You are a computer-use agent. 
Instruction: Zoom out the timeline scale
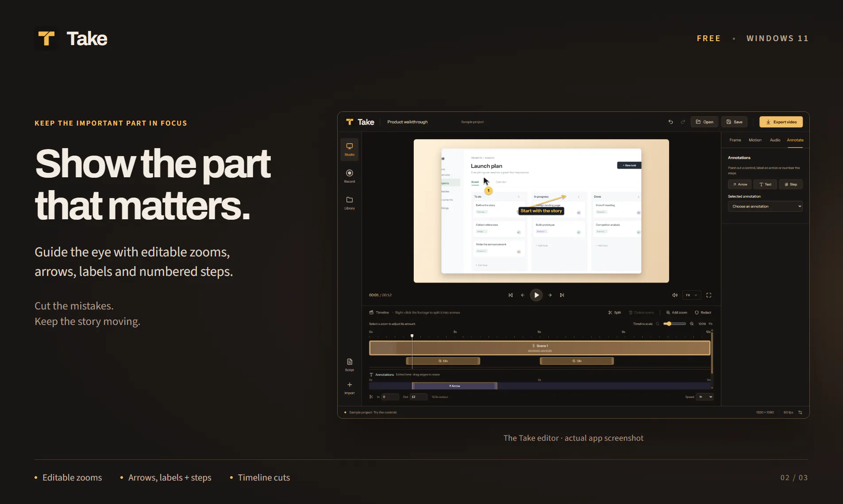point(658,324)
